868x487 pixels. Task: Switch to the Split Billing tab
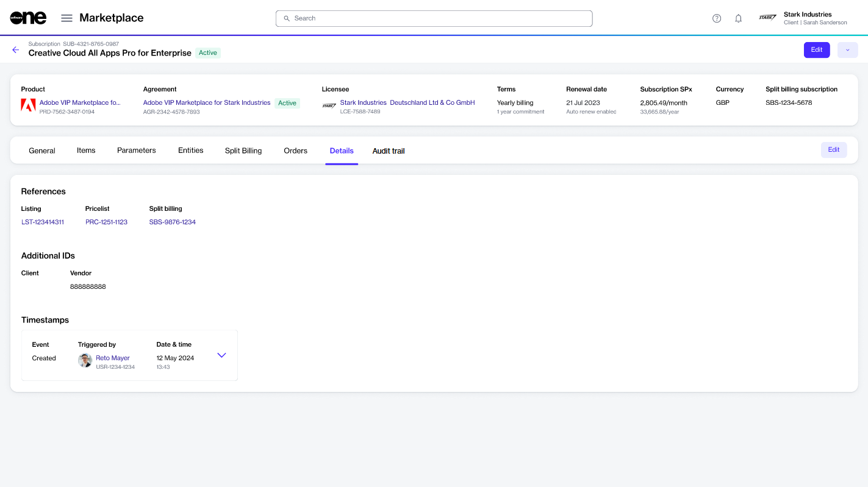click(243, 151)
